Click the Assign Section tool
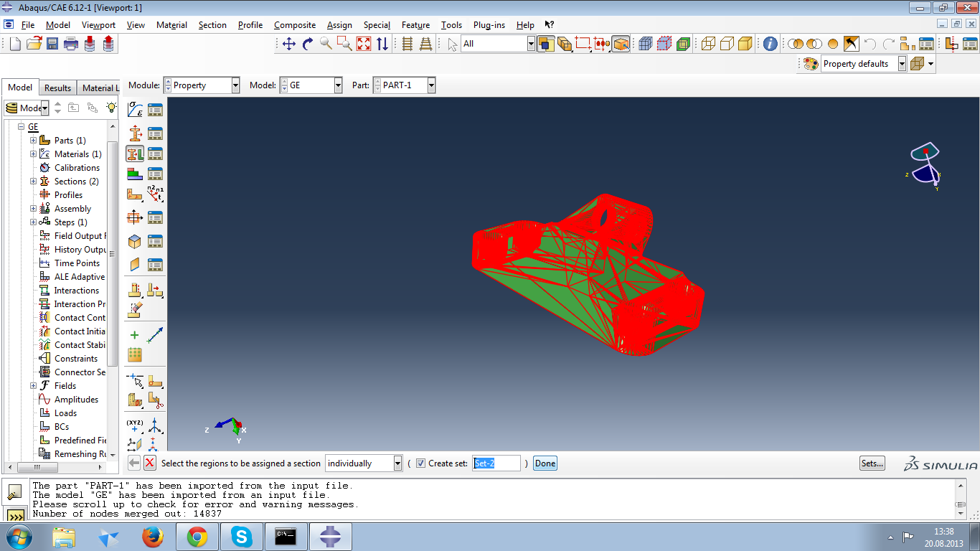The width and height of the screenshot is (980, 551). point(135,154)
